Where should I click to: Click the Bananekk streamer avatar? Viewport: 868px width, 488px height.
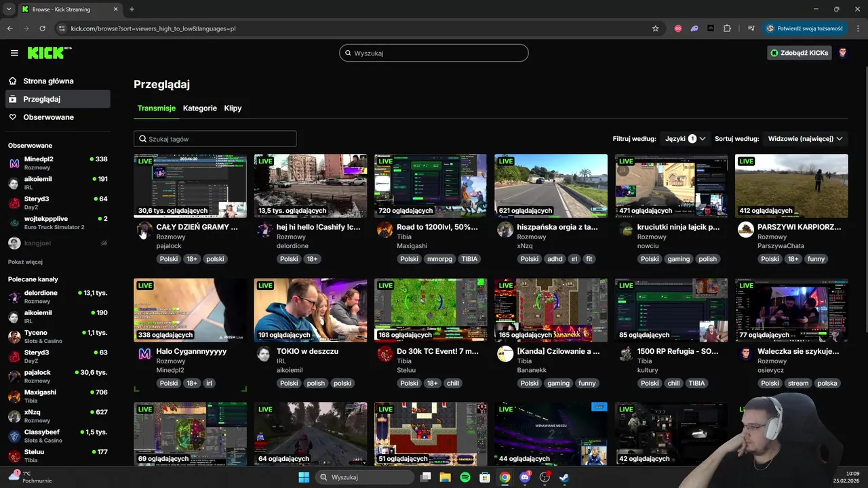[505, 354]
